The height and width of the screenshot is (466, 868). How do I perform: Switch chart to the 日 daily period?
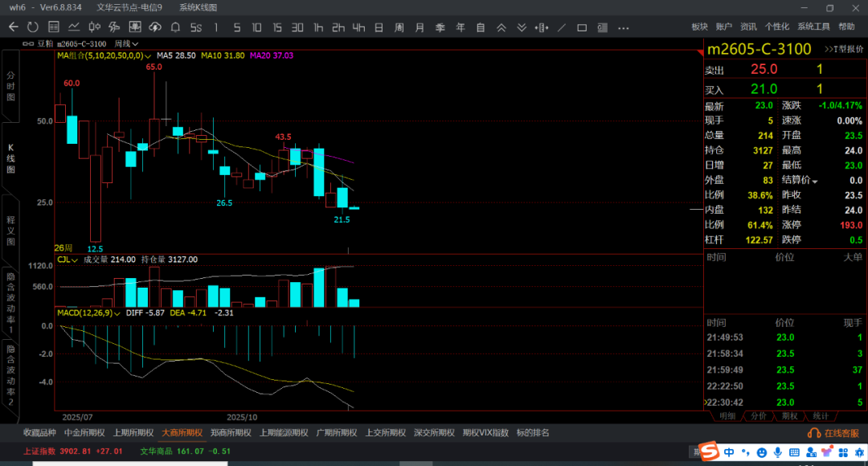click(379, 27)
